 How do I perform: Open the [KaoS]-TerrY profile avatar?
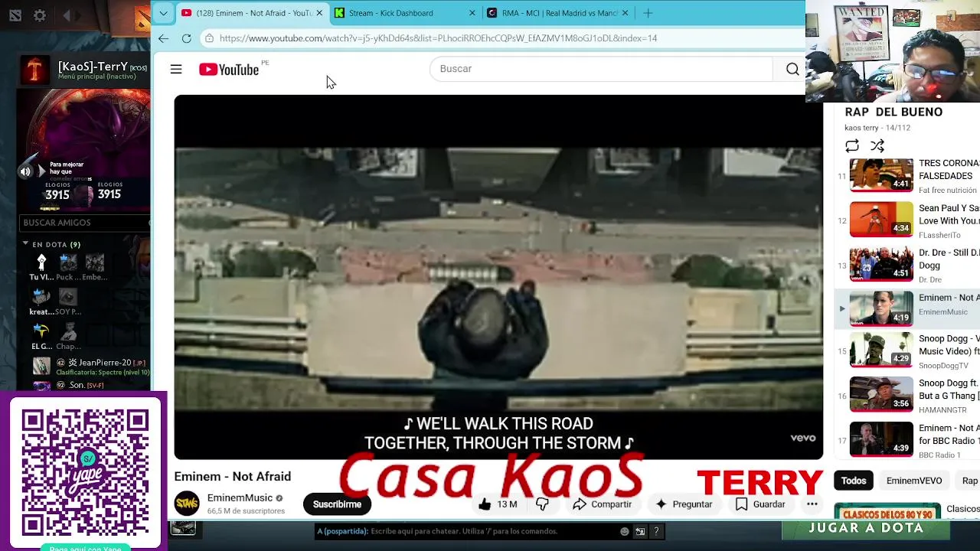point(34,70)
